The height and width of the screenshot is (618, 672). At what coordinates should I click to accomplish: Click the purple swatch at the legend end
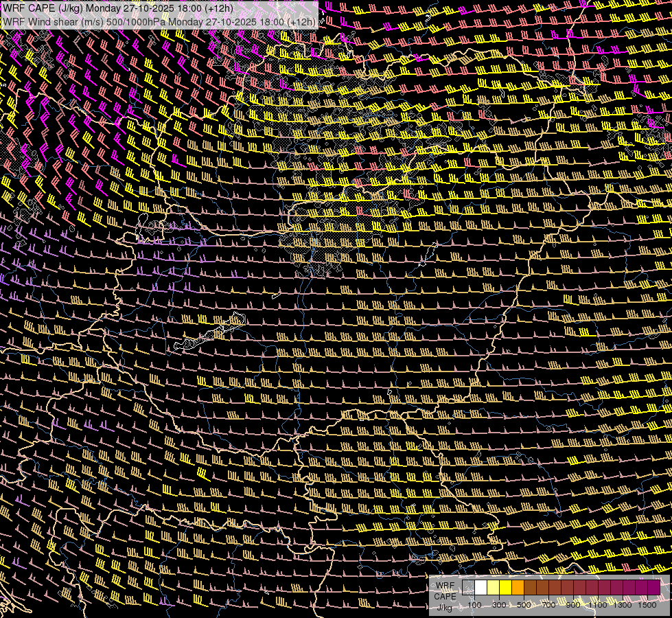653,587
